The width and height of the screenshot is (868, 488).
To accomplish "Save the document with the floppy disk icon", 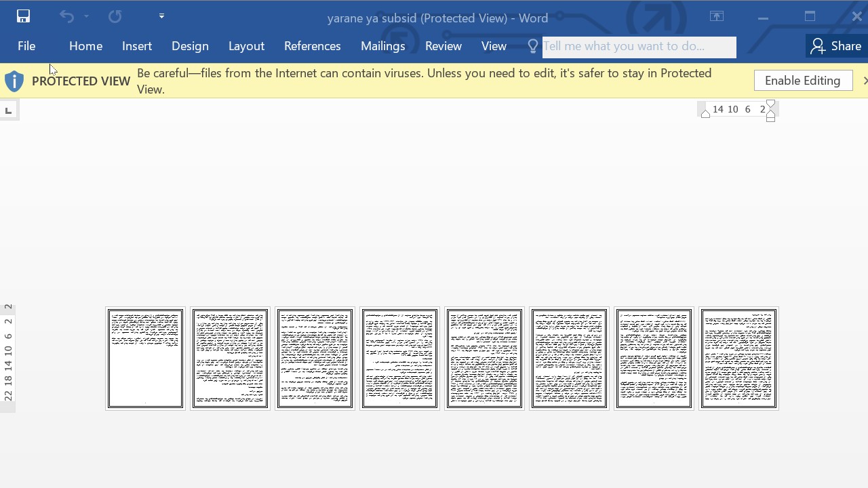I will tap(23, 16).
